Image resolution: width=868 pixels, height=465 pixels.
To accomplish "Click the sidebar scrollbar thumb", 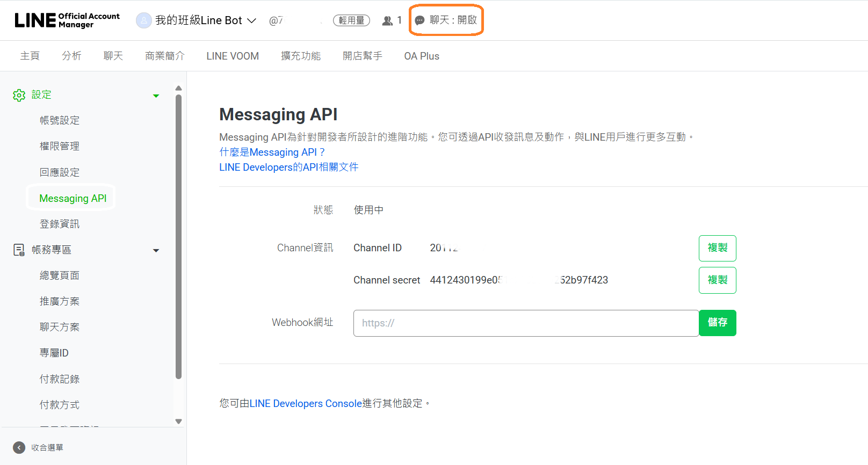I will 179,237.
